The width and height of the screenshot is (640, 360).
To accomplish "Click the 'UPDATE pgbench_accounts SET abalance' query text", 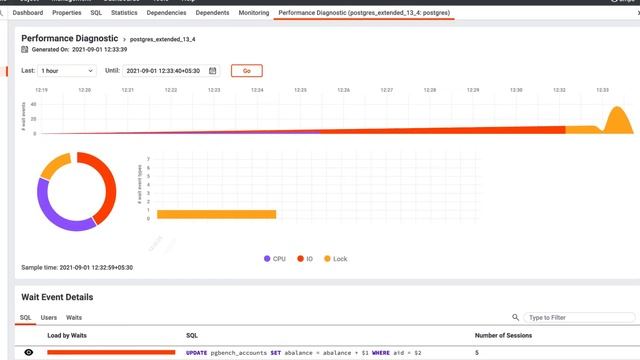I will [x=303, y=353].
